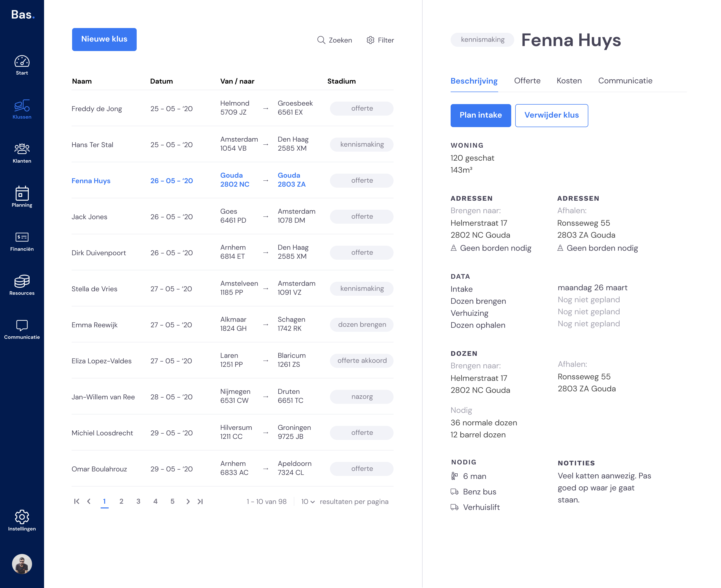Click the Nieuwe klus button
The width and height of the screenshot is (721, 588).
[x=104, y=39]
